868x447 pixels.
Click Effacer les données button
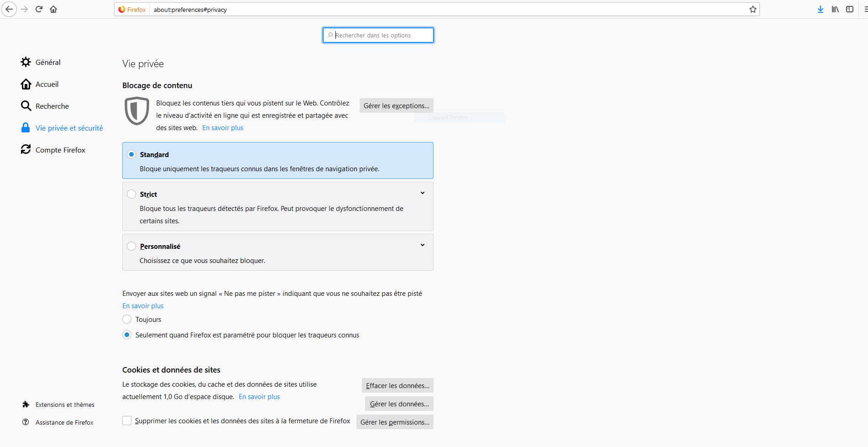pyautogui.click(x=397, y=385)
